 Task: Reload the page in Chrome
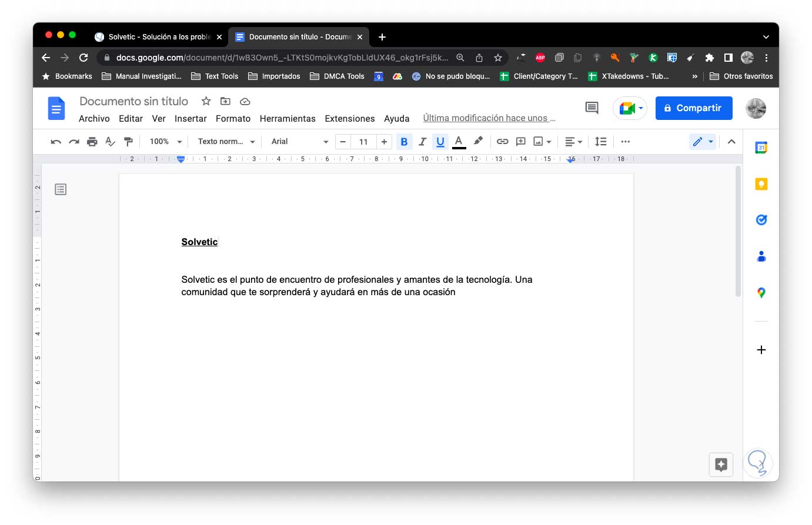coord(83,58)
